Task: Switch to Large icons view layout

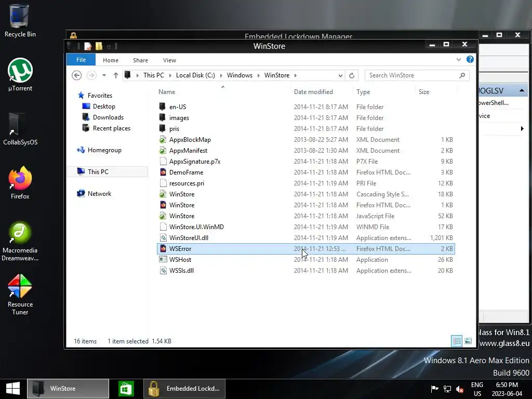Action: pyautogui.click(x=468, y=341)
